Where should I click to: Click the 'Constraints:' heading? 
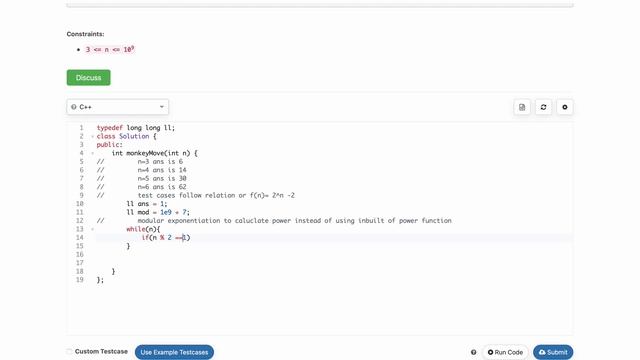click(x=85, y=34)
